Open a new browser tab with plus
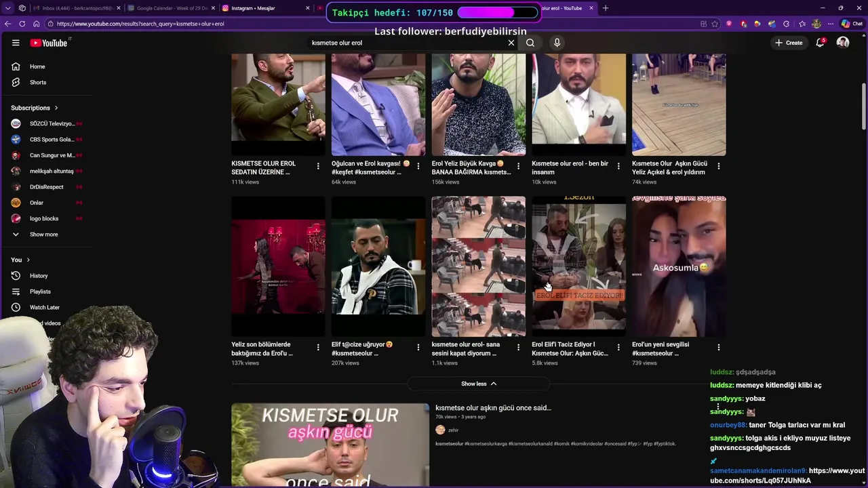The width and height of the screenshot is (868, 488). click(606, 8)
